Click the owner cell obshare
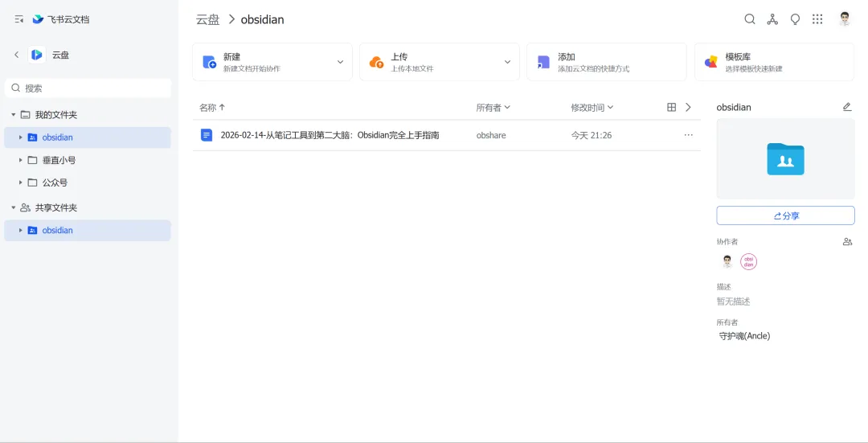Viewport: 868px width, 443px height. click(491, 135)
